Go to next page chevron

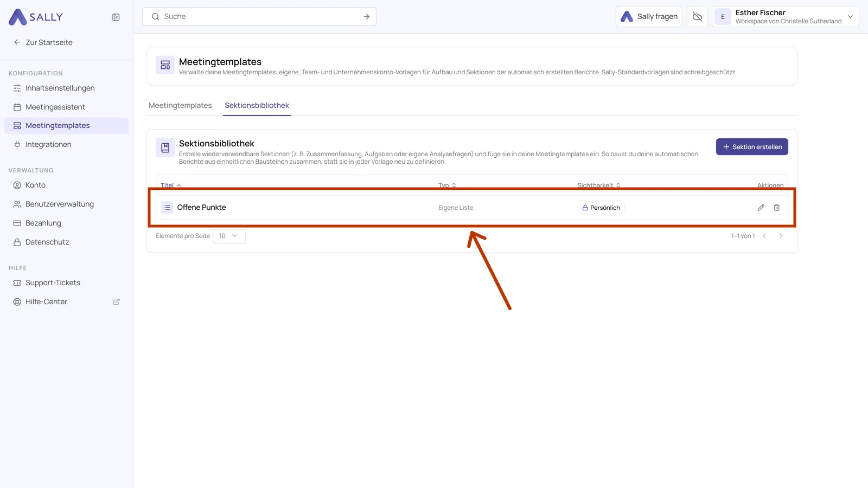(781, 236)
